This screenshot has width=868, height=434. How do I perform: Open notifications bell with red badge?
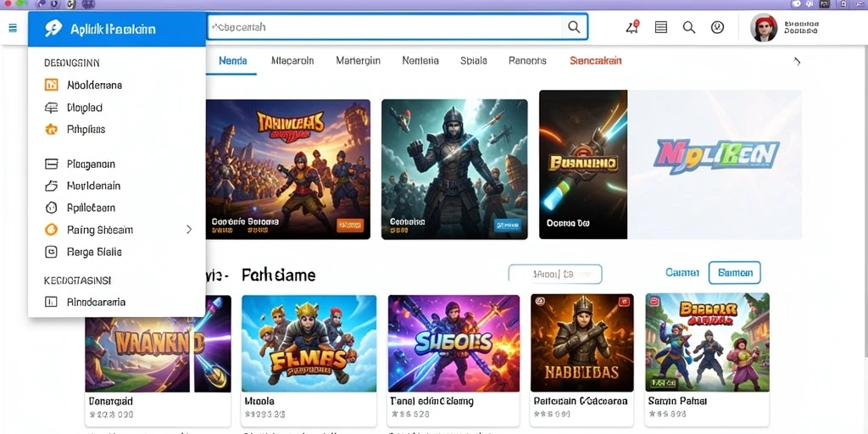pos(632,26)
